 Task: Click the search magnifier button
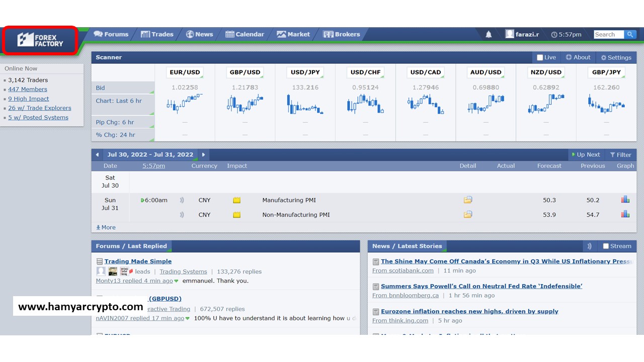[630, 34]
